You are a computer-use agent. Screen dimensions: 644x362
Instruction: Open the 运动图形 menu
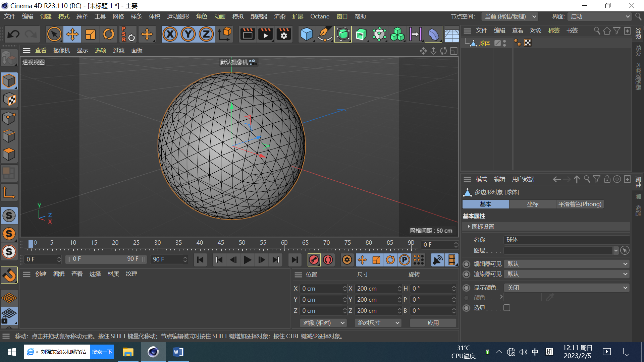pos(178,17)
